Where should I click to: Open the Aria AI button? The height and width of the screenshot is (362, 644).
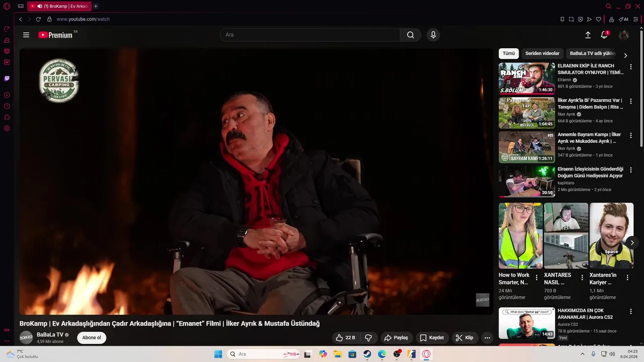623,19
